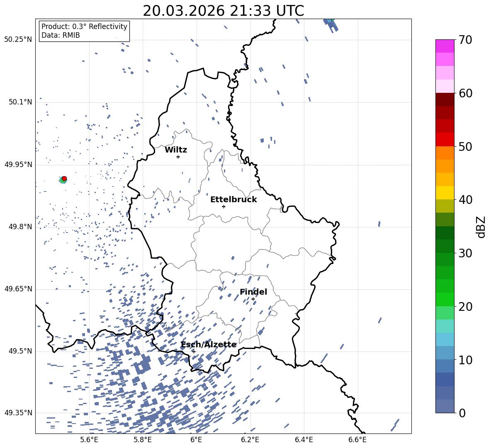Click the colorbar tick label 10
This screenshot has width=491, height=448.
click(x=465, y=360)
